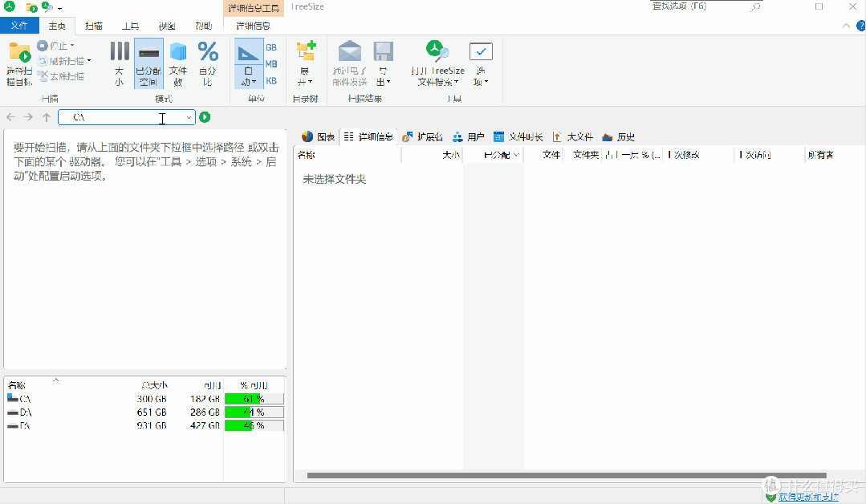866x504 pixels.
Task: Open the Refresh scan dropdown arrow
Action: tap(89, 61)
